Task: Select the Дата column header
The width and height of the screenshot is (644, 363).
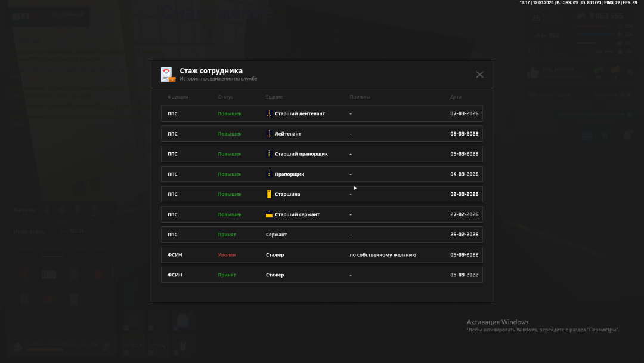Action: click(456, 97)
